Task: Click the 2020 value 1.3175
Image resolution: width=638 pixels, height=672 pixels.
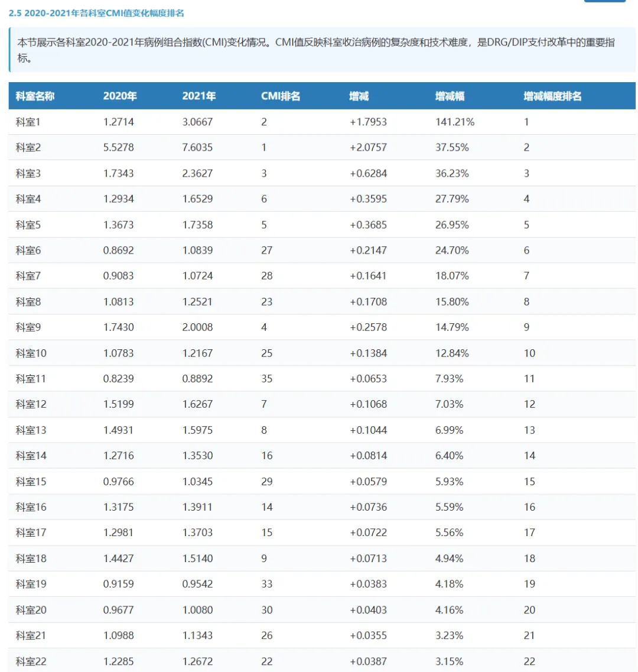Action: tap(119, 507)
